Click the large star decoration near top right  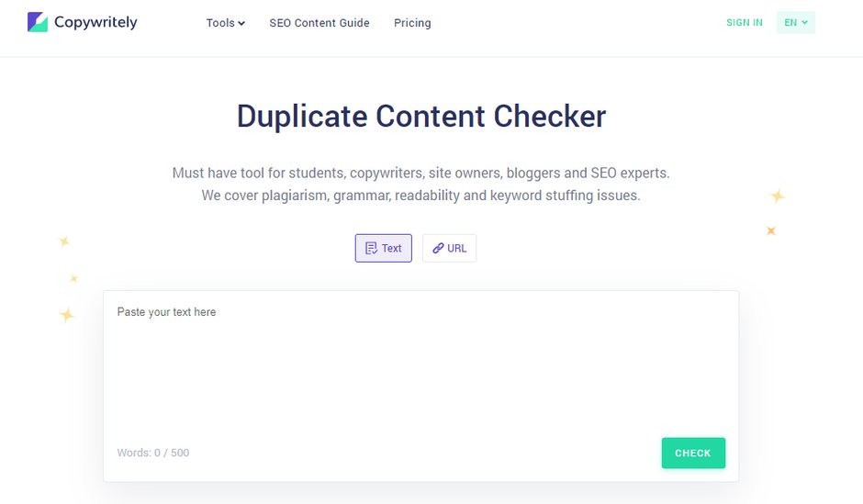coord(777,196)
